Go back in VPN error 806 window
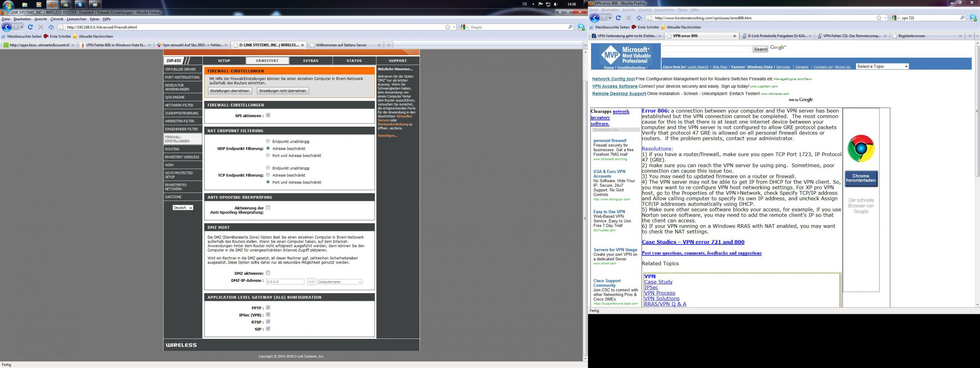This screenshot has width=980, height=368. pyautogui.click(x=595, y=18)
